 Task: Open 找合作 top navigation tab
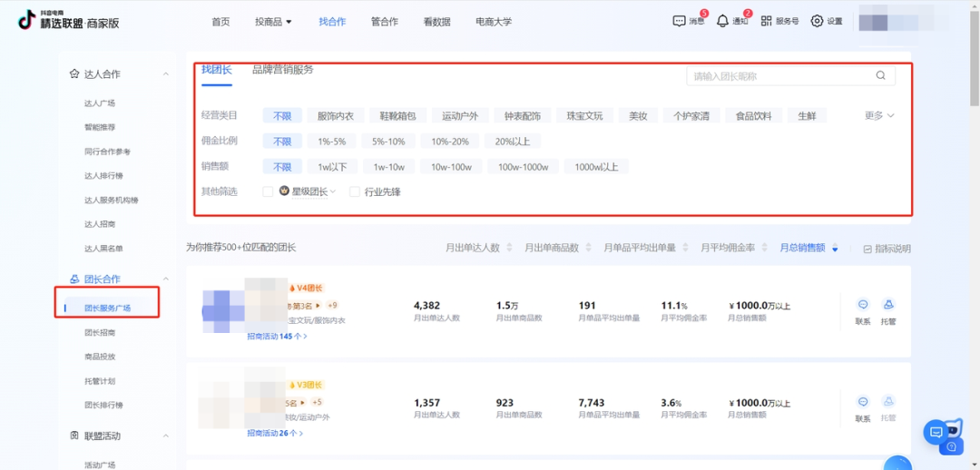pos(332,21)
